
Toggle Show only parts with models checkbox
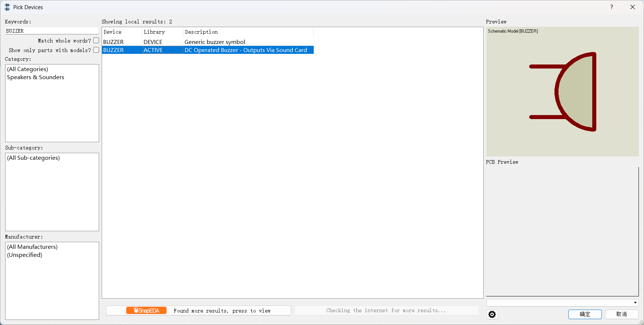(96, 50)
